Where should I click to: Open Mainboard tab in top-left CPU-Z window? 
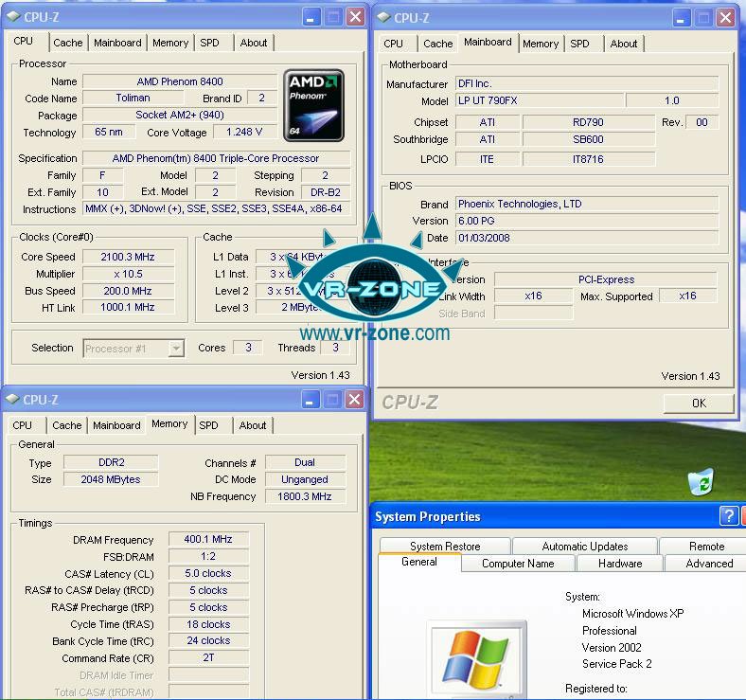117,43
